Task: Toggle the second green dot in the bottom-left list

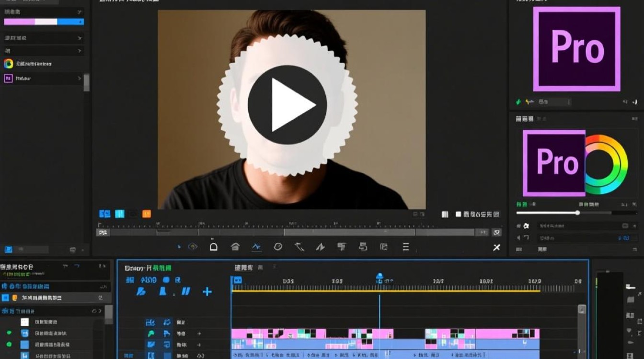Action: 9,344
